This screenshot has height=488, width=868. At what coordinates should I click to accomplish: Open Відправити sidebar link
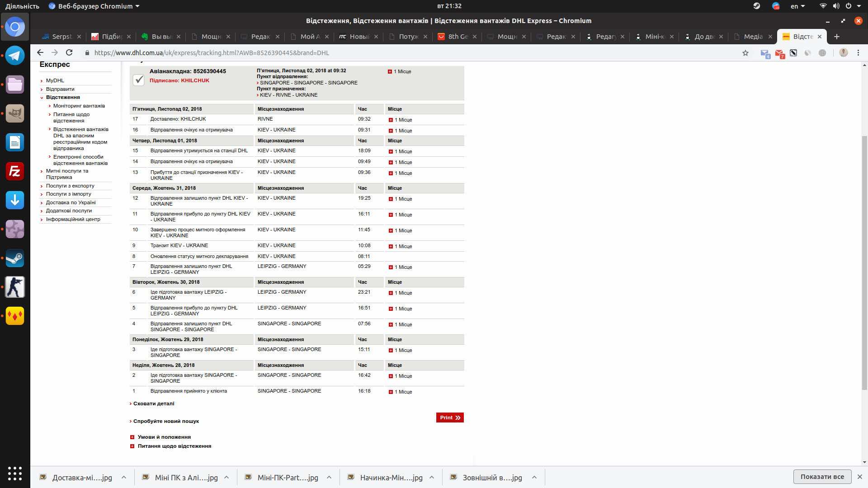coord(60,89)
